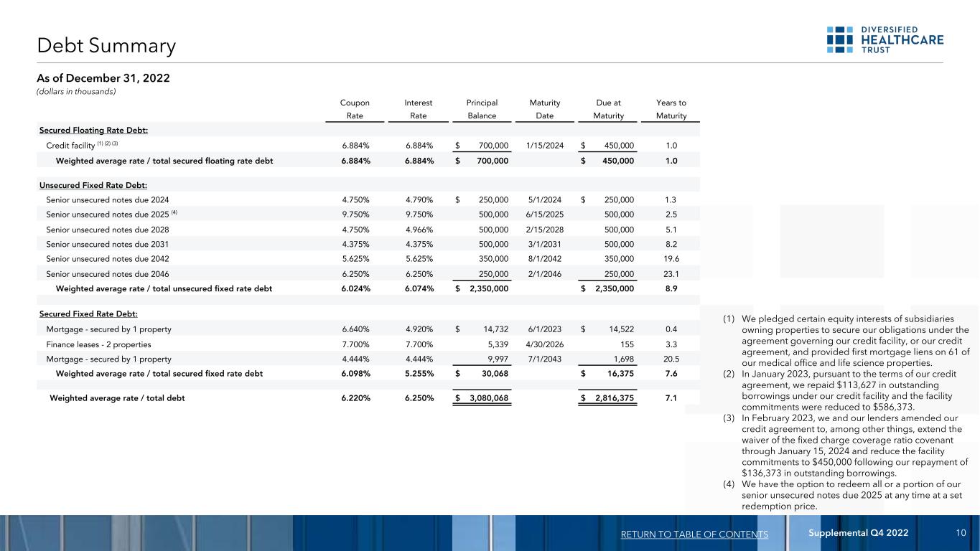Image resolution: width=980 pixels, height=551 pixels.
Task: Click the Maturity Date column header
Action: pyautogui.click(x=544, y=109)
